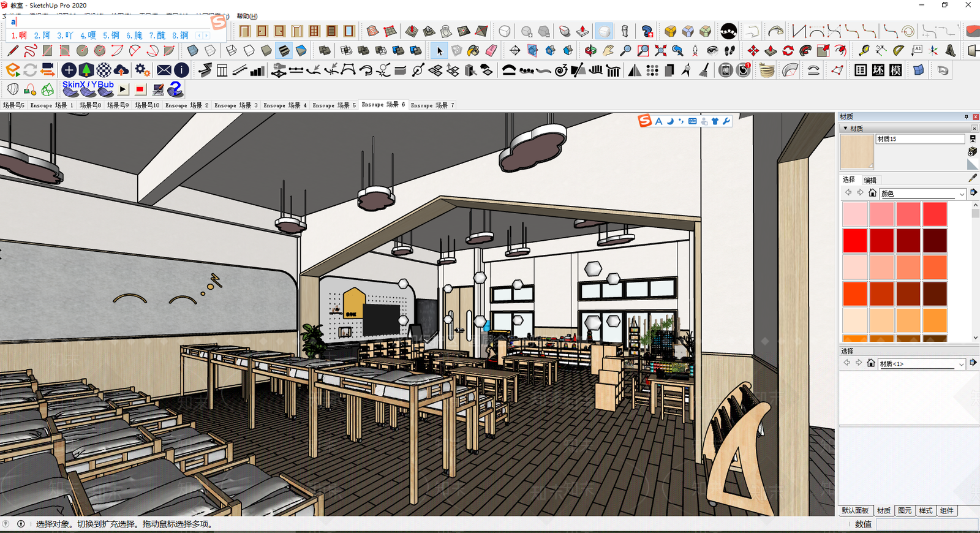Pick the Protractor tool

click(x=899, y=51)
